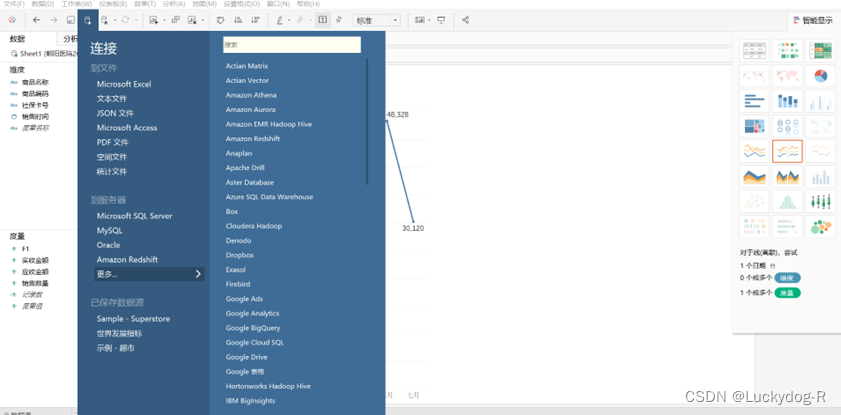
Task: Open the 文件(F) menu
Action: [x=14, y=4]
